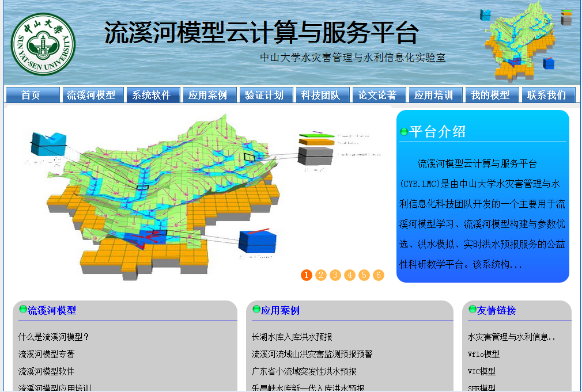582x392 pixels.
Task: Click green bullet beside 流溪河模型 section heading
Action: [23, 310]
